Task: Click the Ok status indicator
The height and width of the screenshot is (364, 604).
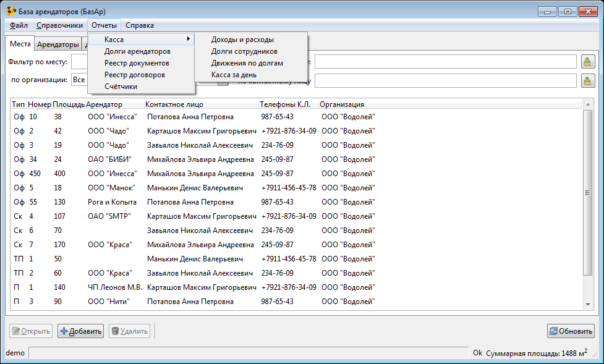Action: tap(478, 353)
